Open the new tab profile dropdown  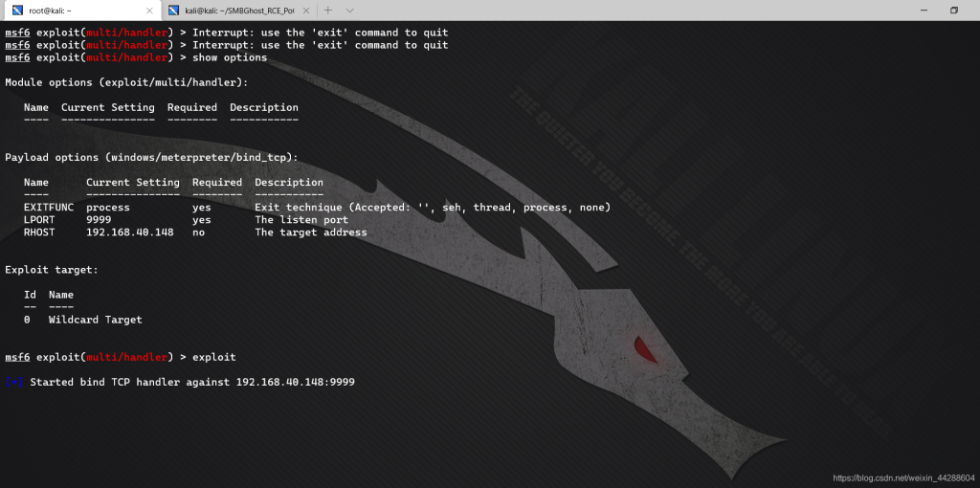(x=349, y=11)
